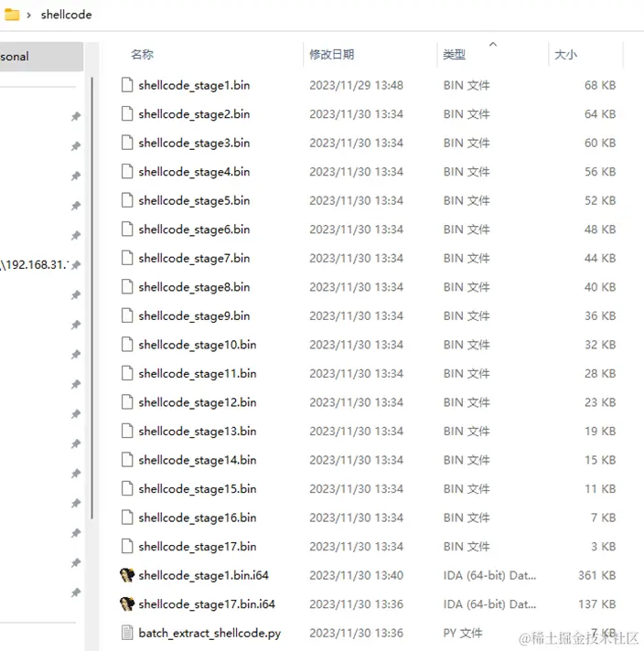
Task: Click type IDA (64-bit) Dat... of stage1.bin.i64
Action: point(489,575)
